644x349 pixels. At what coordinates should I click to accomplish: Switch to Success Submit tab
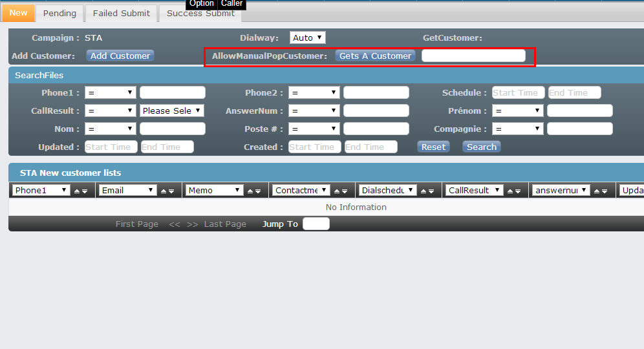coord(200,13)
